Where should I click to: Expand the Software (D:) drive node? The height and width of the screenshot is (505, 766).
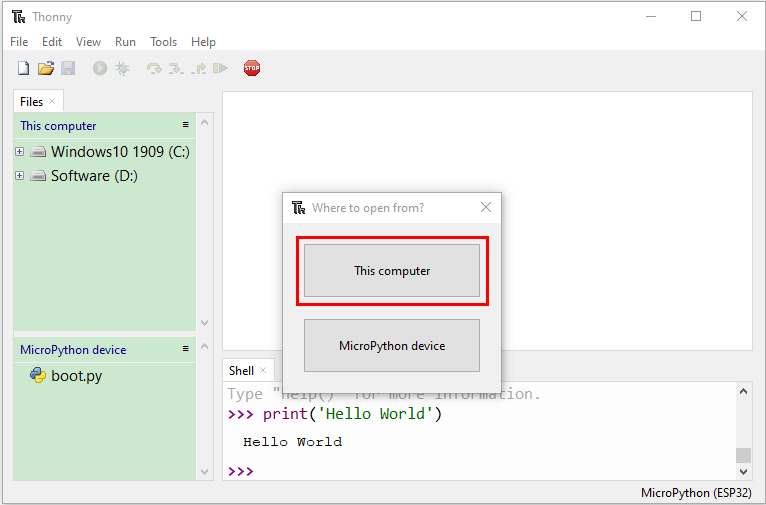[x=20, y=175]
